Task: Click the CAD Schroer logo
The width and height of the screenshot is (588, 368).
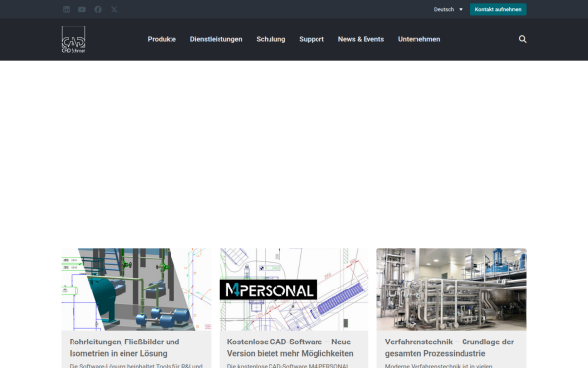Action: [x=73, y=39]
